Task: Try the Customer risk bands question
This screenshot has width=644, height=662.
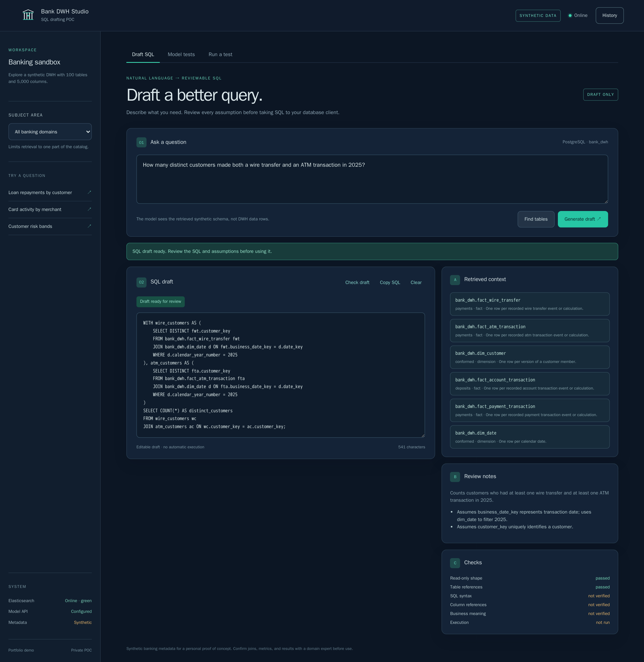Action: 50,226
